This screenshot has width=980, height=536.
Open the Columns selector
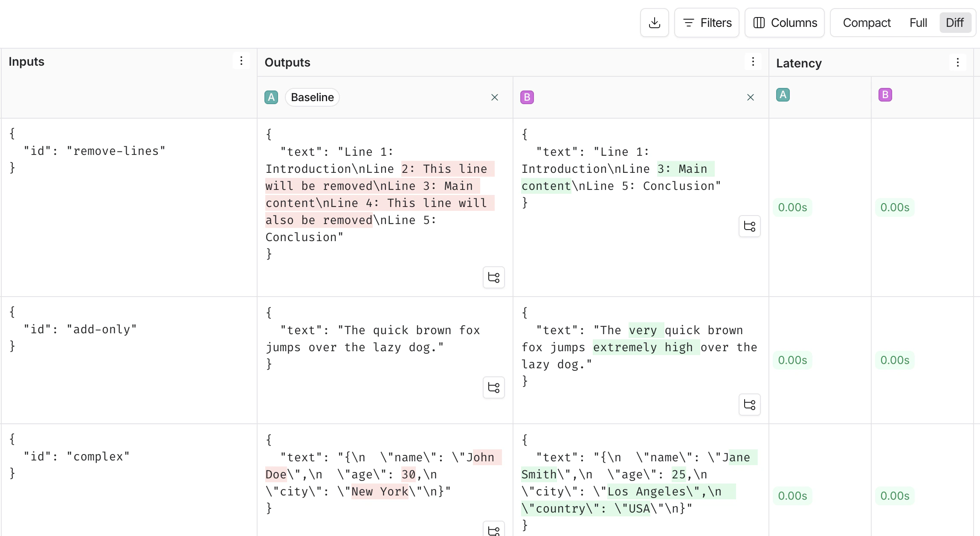tap(785, 23)
